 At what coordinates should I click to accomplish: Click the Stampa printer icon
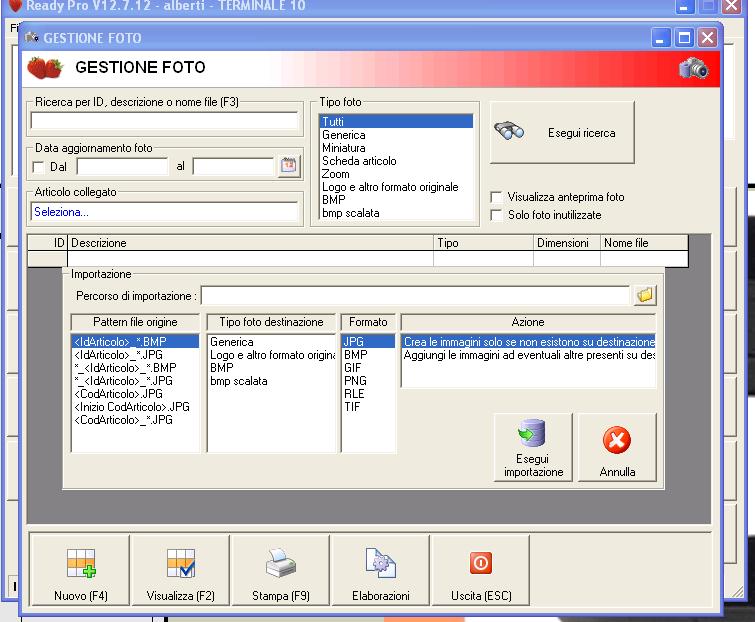coord(281,563)
